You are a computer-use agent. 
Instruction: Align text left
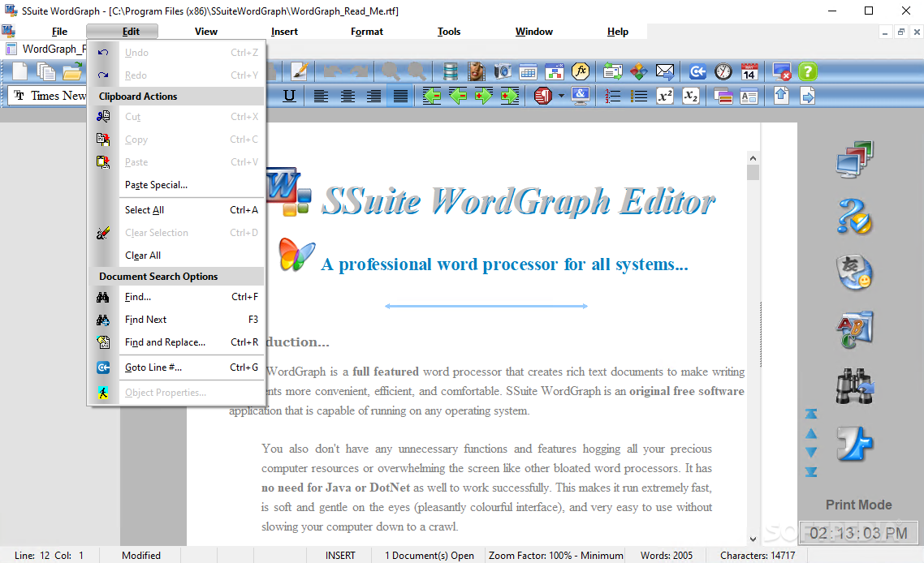click(322, 96)
